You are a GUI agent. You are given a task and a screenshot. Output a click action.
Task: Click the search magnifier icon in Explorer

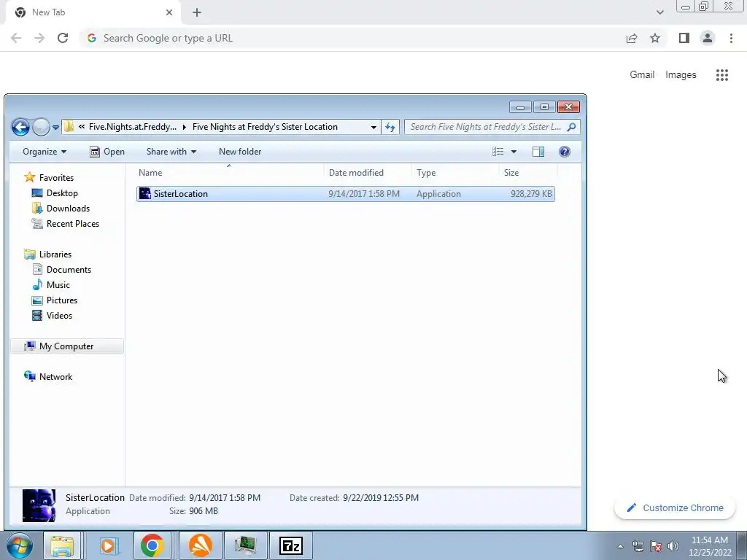click(x=572, y=127)
